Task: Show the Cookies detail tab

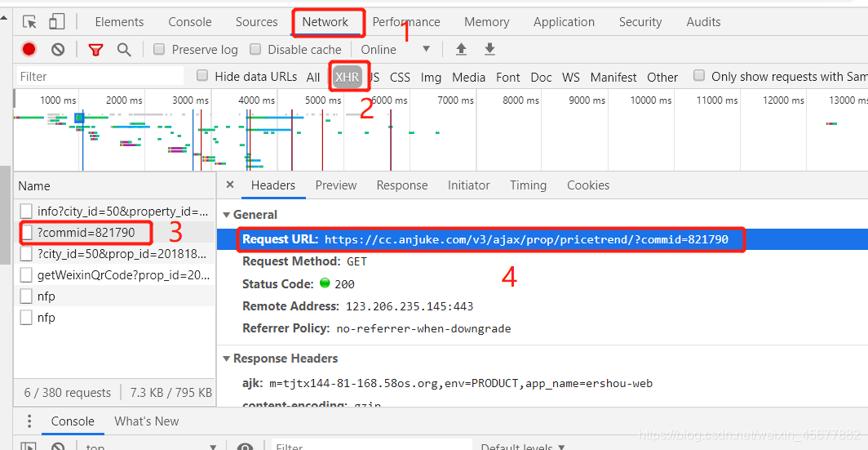Action: pos(588,185)
